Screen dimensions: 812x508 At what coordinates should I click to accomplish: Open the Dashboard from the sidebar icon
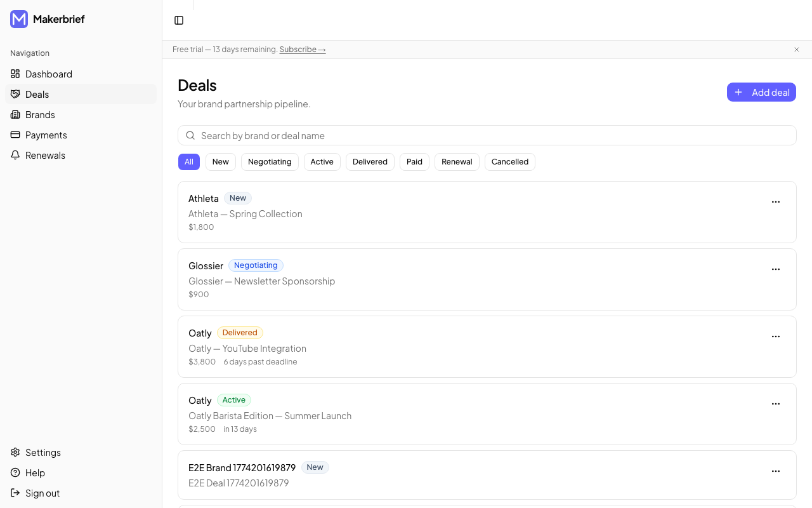pos(15,74)
